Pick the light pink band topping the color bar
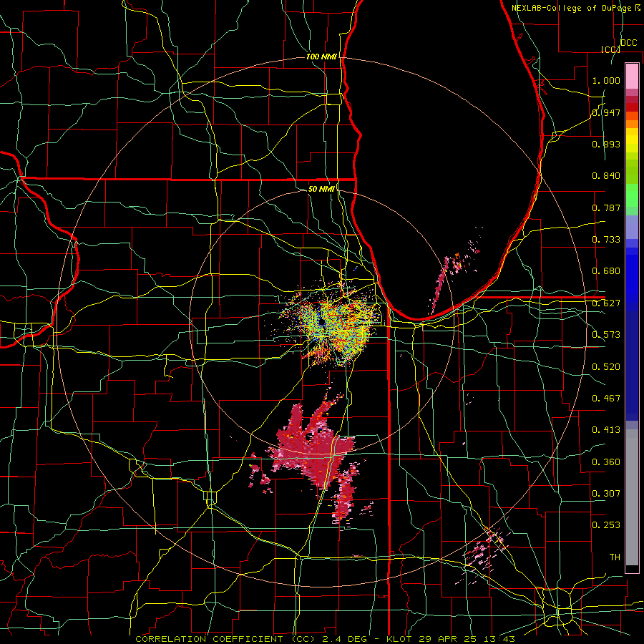This screenshot has height=644, width=644. (x=632, y=76)
